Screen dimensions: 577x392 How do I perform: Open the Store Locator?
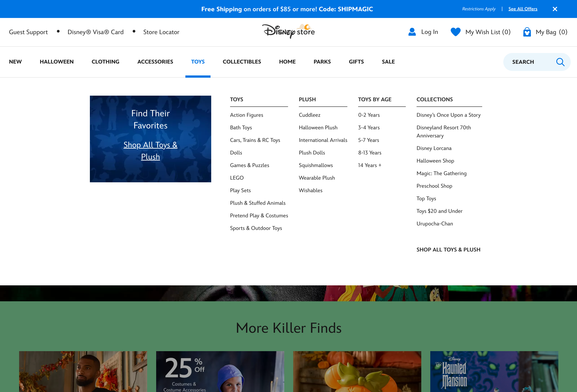pyautogui.click(x=161, y=32)
